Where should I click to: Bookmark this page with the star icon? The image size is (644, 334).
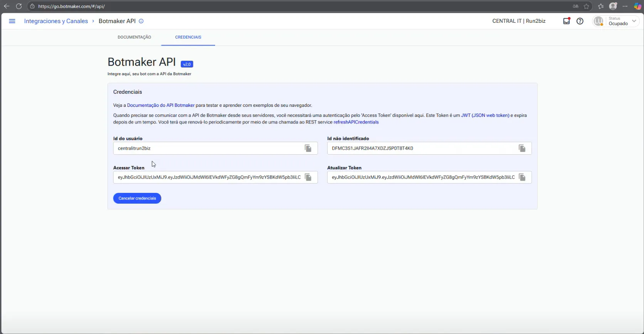click(586, 6)
